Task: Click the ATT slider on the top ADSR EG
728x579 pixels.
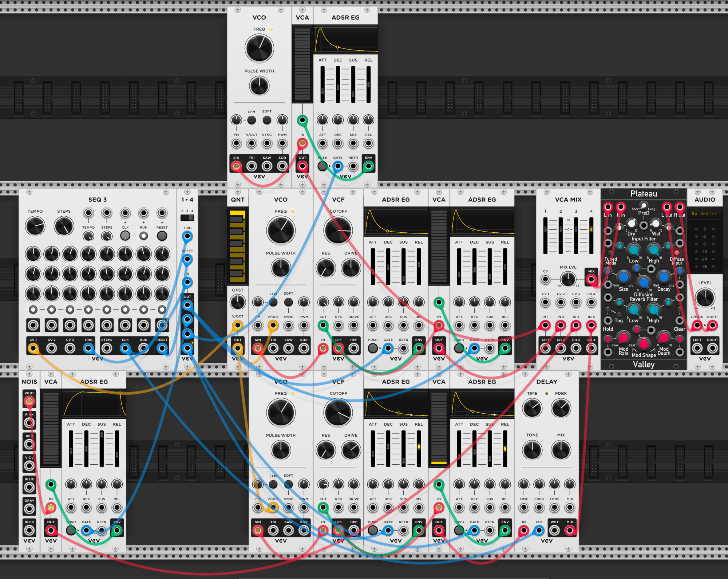Action: click(x=323, y=84)
